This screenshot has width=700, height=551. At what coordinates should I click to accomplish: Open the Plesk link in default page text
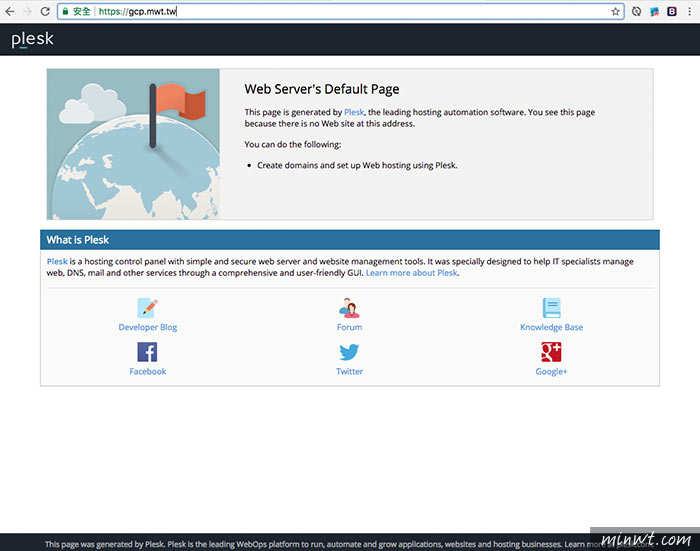[354, 112]
